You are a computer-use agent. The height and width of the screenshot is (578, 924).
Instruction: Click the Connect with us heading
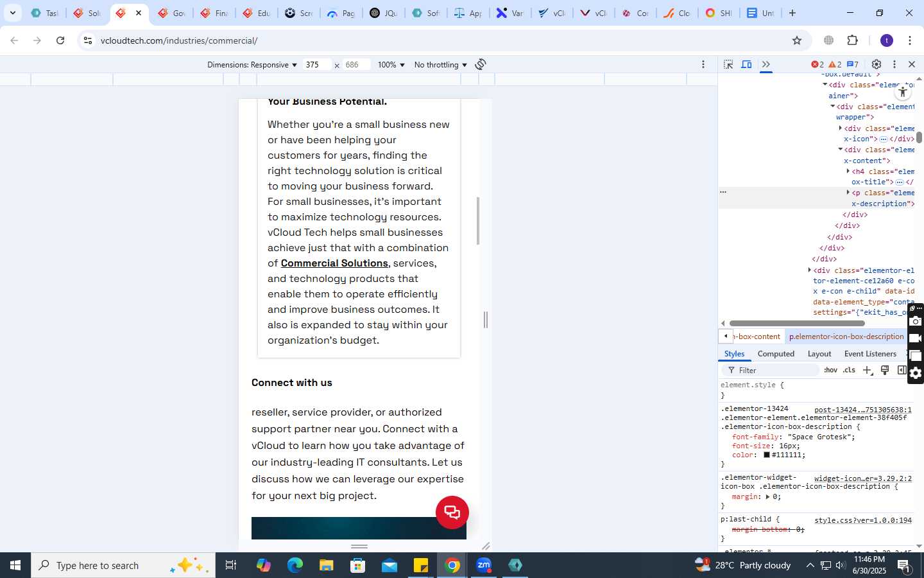coord(292,383)
